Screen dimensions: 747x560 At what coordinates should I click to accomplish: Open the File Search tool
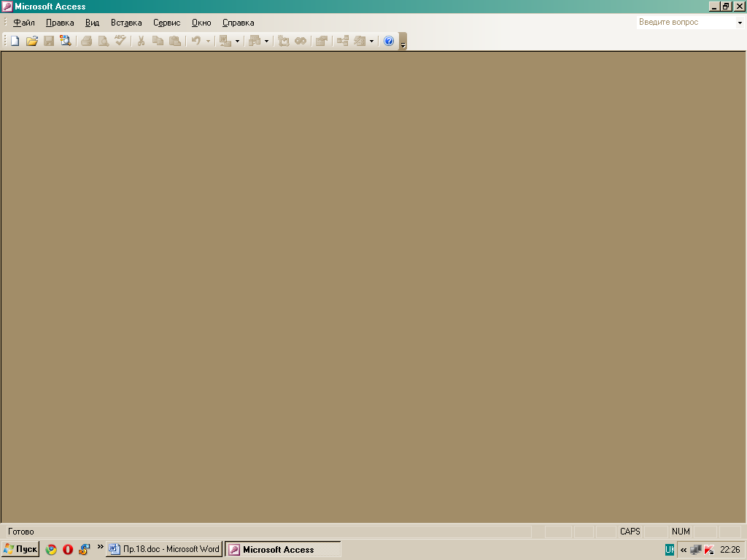coord(65,41)
